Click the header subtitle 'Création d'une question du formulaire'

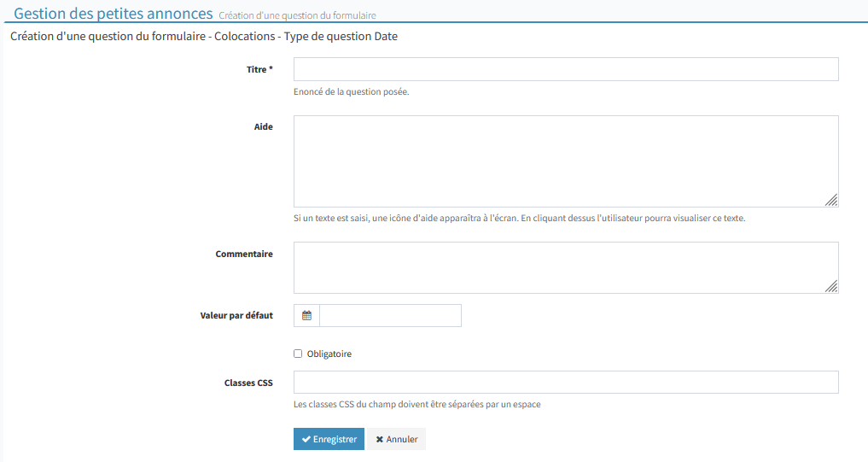297,15
